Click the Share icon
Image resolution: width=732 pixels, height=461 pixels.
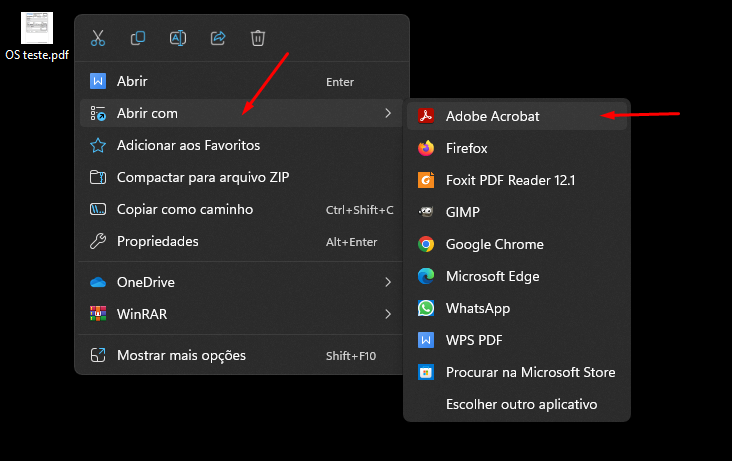point(218,38)
